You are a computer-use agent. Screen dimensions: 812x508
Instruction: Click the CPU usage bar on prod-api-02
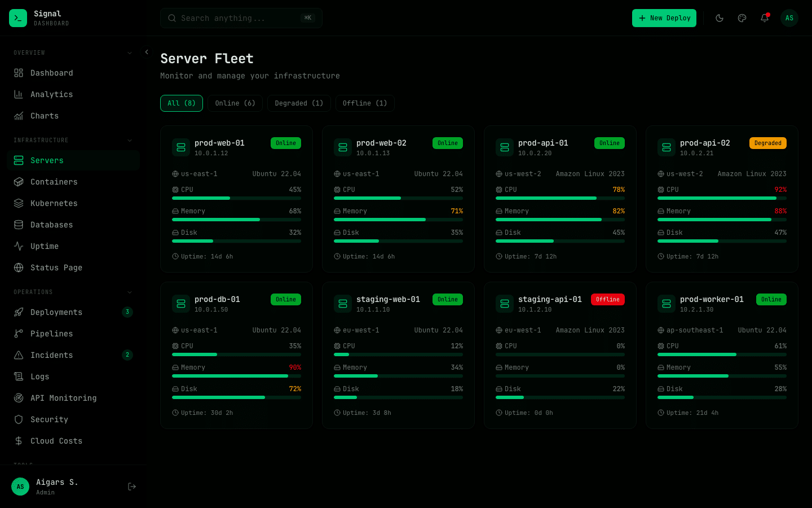(x=722, y=198)
